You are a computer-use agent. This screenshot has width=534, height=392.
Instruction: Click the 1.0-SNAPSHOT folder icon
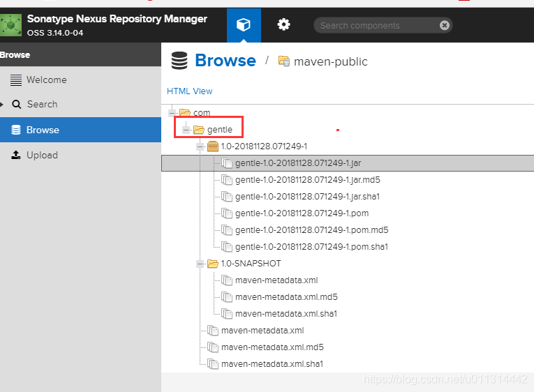(213, 264)
